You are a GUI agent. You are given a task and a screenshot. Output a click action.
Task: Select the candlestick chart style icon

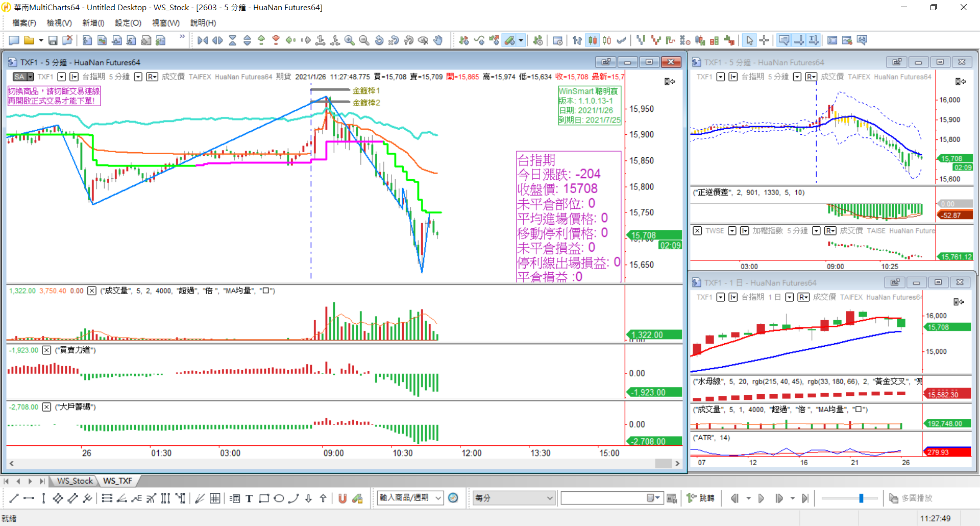click(593, 40)
